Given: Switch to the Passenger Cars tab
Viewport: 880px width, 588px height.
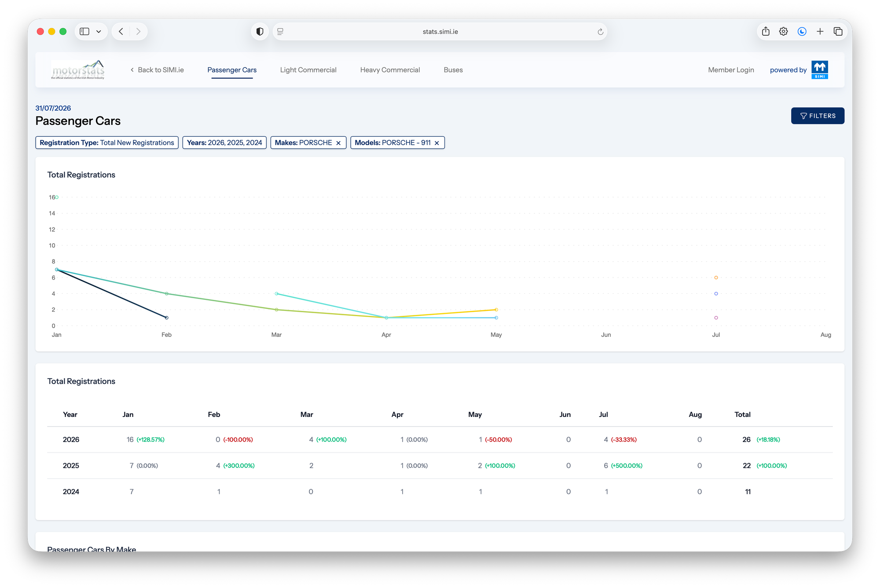Looking at the screenshot, I should 232,70.
